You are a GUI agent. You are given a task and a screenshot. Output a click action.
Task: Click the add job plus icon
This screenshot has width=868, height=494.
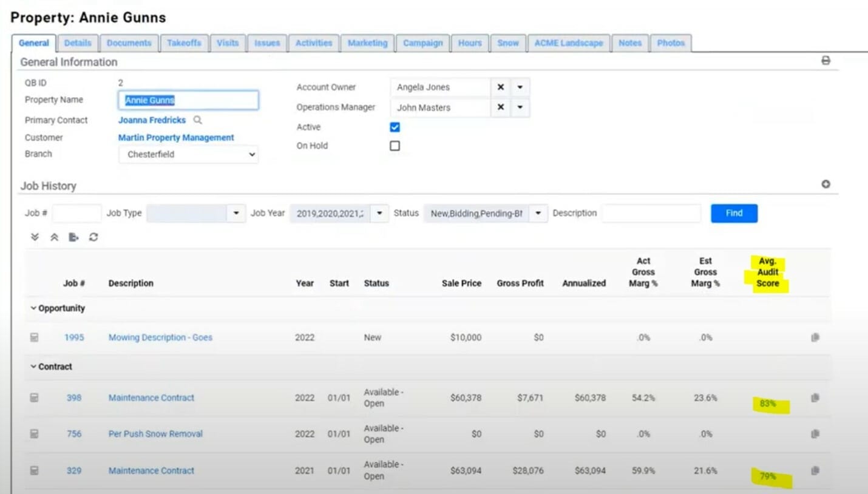826,184
